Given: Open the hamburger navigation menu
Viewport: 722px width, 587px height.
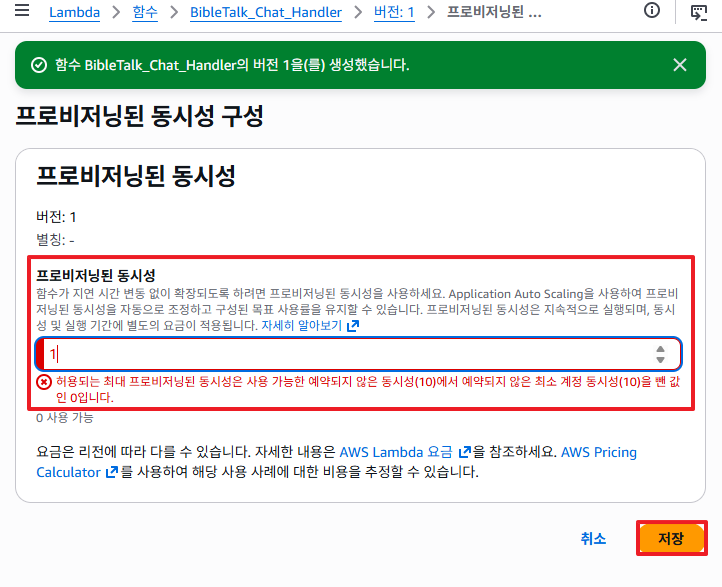Looking at the screenshot, I should (22, 10).
